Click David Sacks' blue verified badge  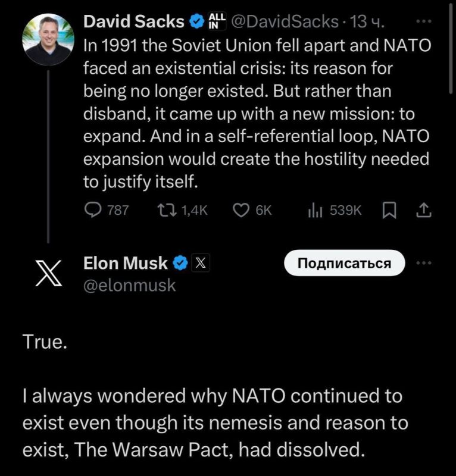[x=196, y=23]
